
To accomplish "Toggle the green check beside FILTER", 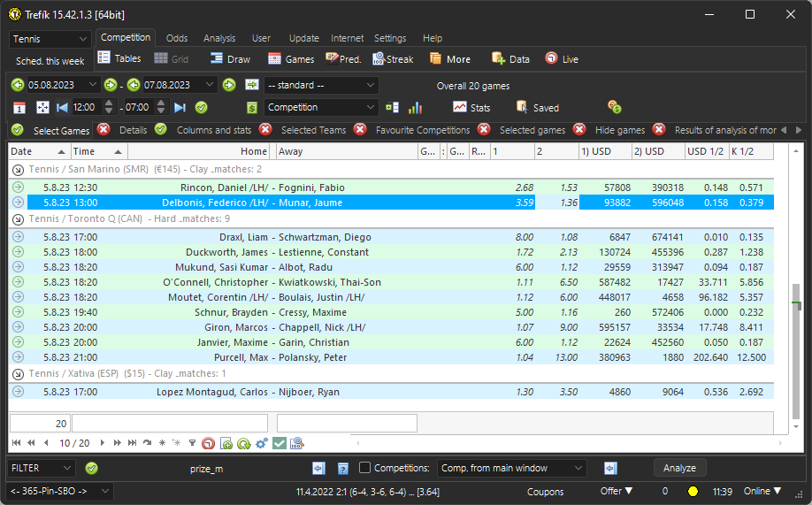I will click(x=91, y=468).
